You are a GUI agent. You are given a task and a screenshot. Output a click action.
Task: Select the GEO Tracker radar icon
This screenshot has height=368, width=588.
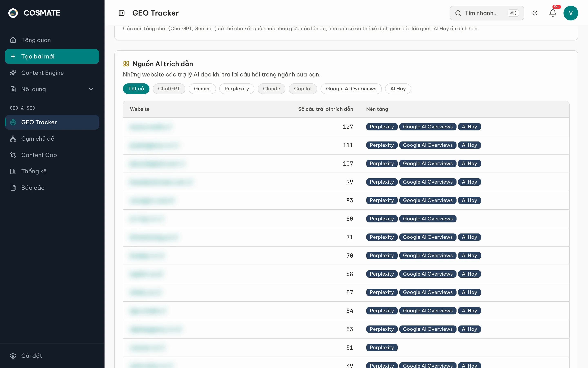point(13,122)
